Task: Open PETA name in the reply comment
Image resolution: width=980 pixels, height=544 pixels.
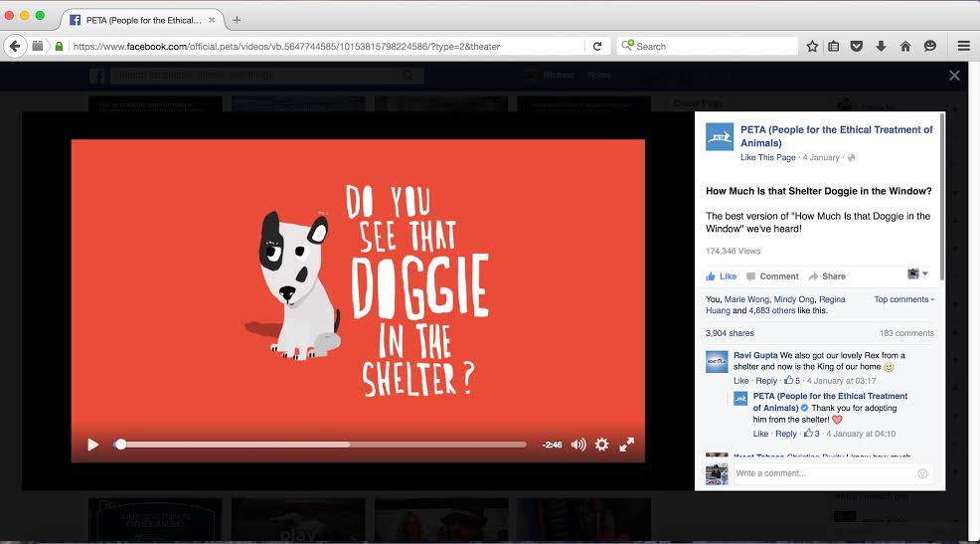Action: [x=830, y=402]
